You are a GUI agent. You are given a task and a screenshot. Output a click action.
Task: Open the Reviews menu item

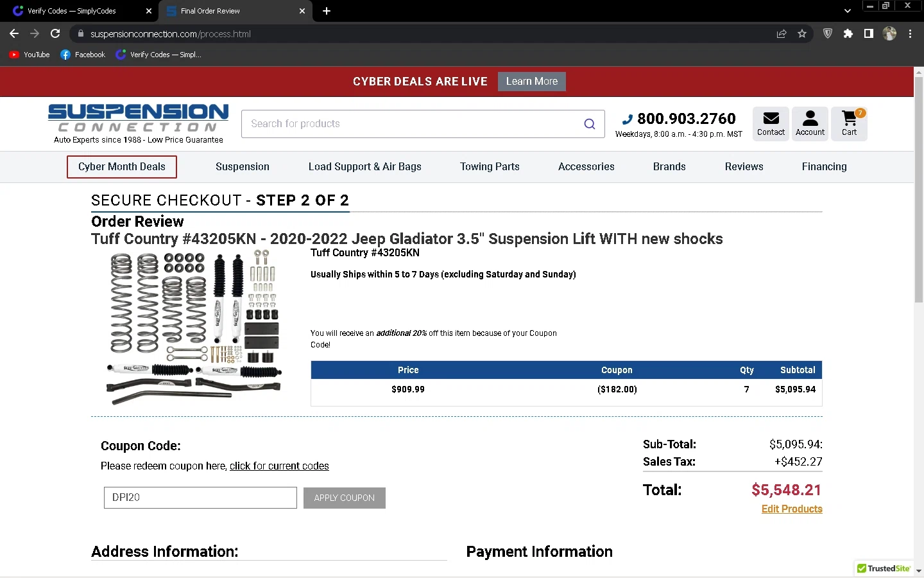[744, 167]
